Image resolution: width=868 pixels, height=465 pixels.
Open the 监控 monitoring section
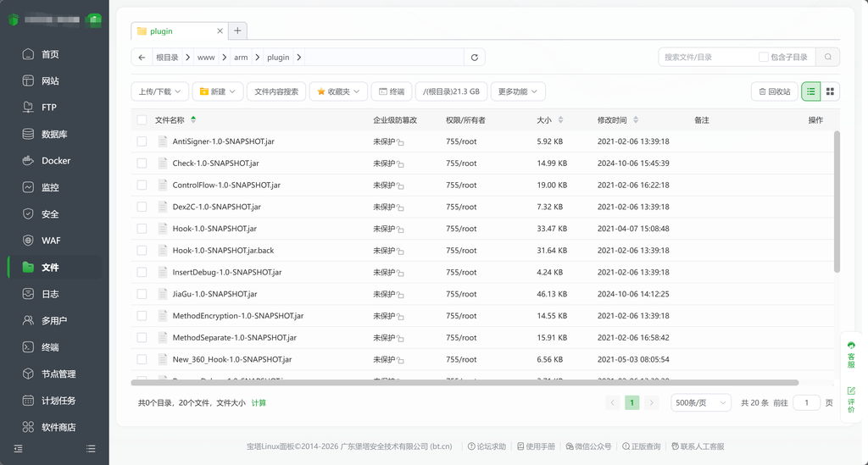click(50, 187)
